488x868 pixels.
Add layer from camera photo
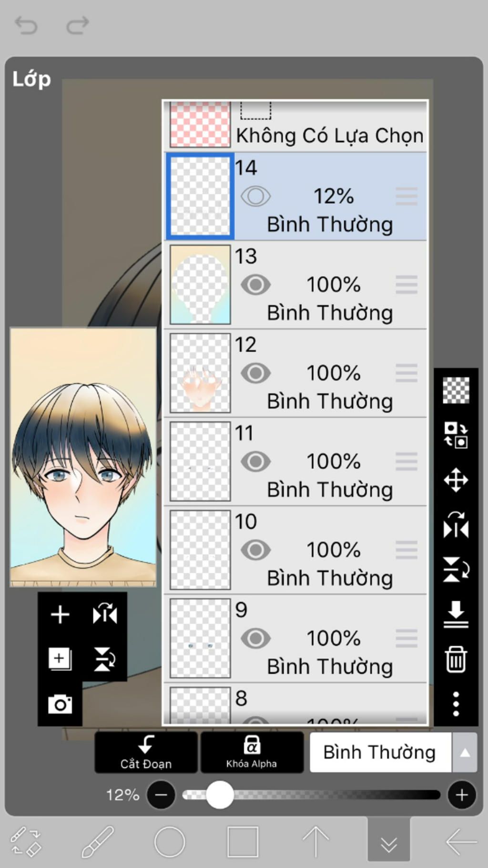[x=60, y=704]
